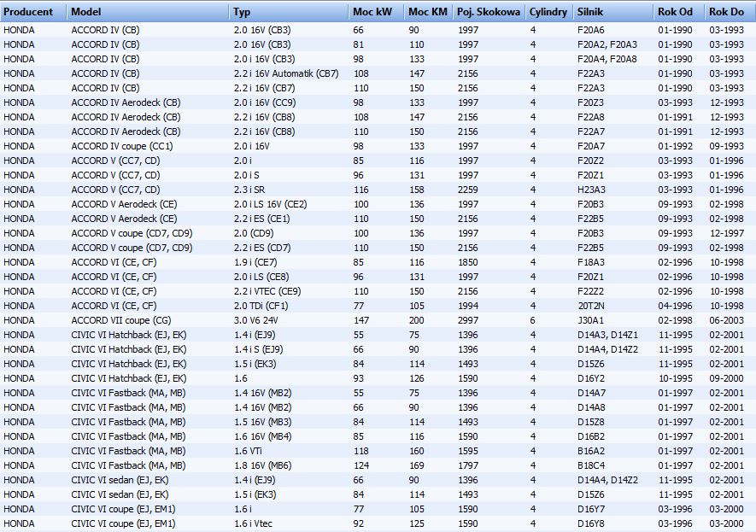The width and height of the screenshot is (756, 532).
Task: Click engine cell D16Y8
Action: point(590,523)
